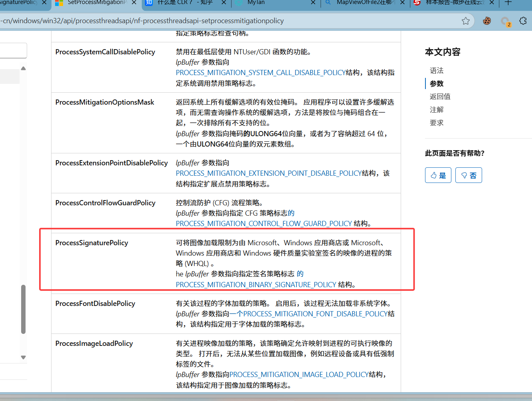532x401 pixels.
Task: Open the browser extensions puzzle icon
Action: [523, 21]
